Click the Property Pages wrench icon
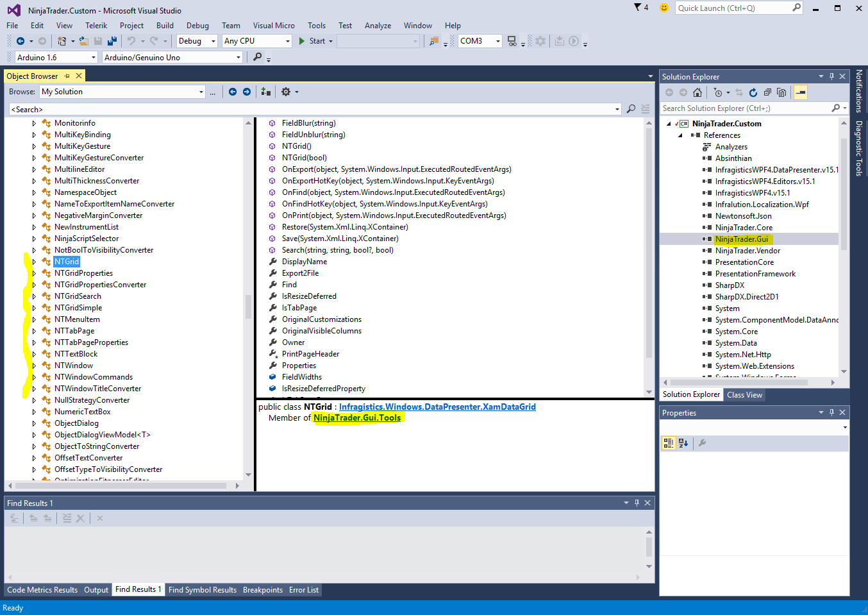868x615 pixels. [x=702, y=442]
